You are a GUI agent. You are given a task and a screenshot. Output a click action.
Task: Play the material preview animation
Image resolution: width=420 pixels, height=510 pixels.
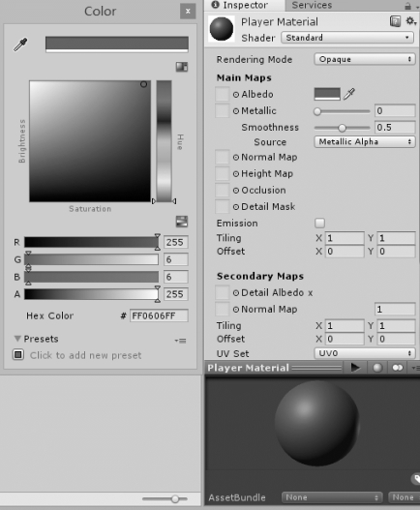coord(355,368)
